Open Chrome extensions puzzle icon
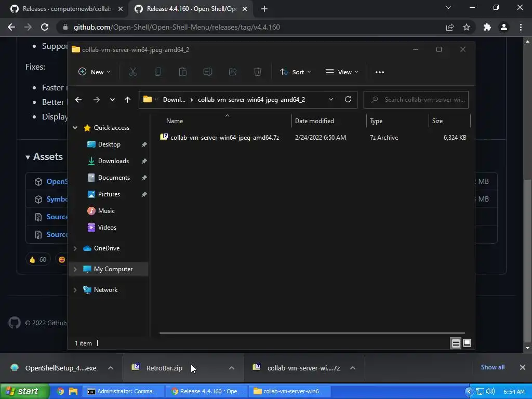Image resolution: width=532 pixels, height=399 pixels. (487, 27)
